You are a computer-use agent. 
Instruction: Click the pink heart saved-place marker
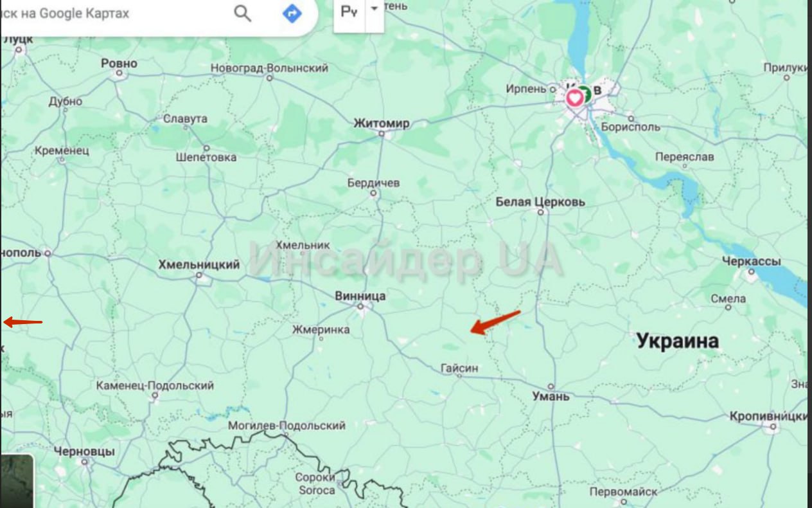point(574,98)
